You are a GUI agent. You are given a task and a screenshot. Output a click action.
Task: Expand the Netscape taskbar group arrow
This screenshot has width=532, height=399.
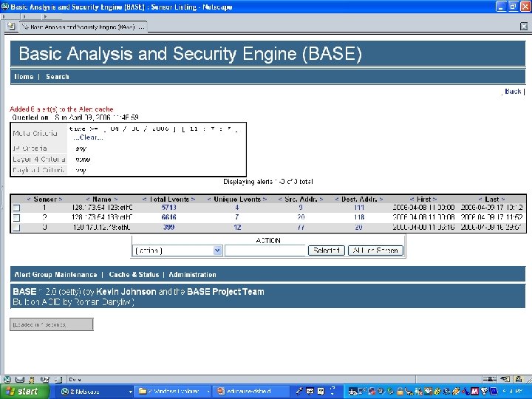130,392
